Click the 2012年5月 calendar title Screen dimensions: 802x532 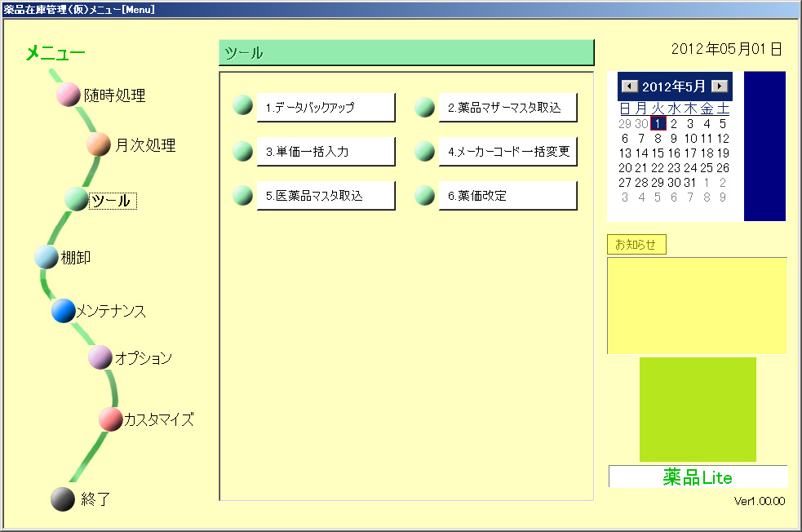674,86
